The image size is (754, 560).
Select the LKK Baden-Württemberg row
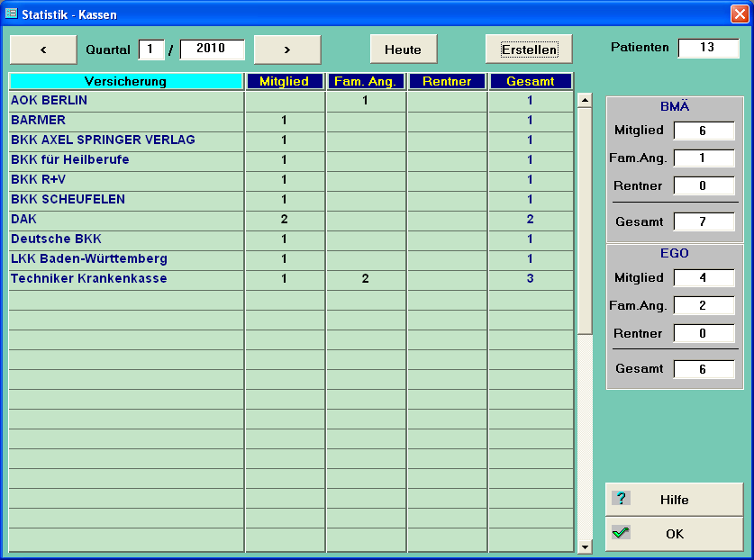(x=291, y=258)
